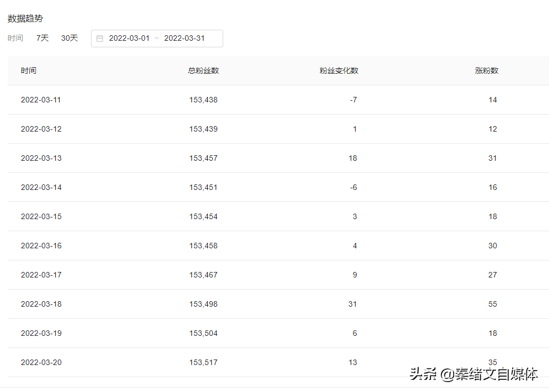Click the total fans value 153,498
Viewport: 549px width, 392px height.
coord(203,304)
